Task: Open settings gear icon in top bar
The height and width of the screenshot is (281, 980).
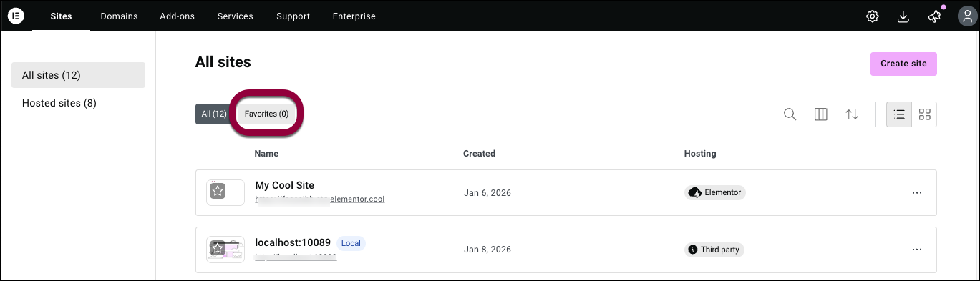Action: pyautogui.click(x=872, y=16)
